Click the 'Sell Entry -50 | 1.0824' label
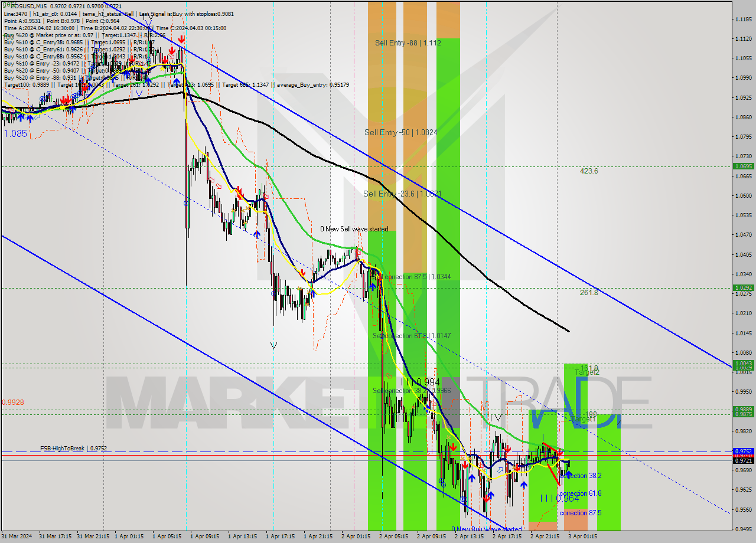This screenshot has width=756, height=543. 401,133
